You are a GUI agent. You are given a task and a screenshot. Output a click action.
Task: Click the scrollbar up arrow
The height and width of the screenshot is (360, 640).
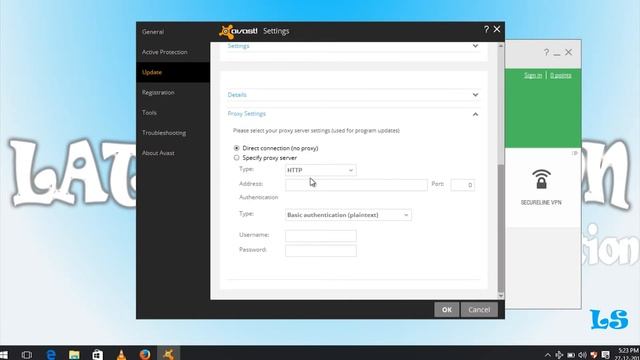[501, 46]
